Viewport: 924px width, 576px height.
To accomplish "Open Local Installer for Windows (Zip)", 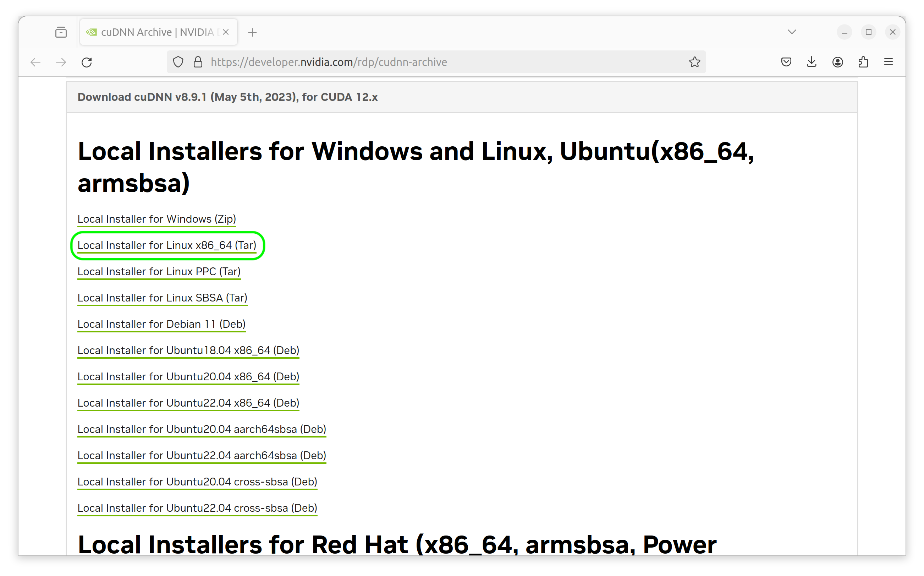I will 157,219.
